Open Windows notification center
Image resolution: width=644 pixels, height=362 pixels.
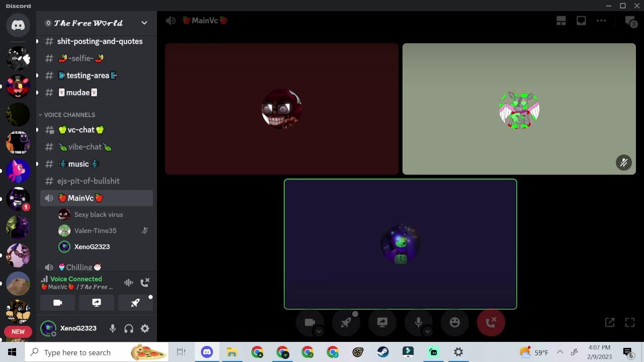point(628,353)
